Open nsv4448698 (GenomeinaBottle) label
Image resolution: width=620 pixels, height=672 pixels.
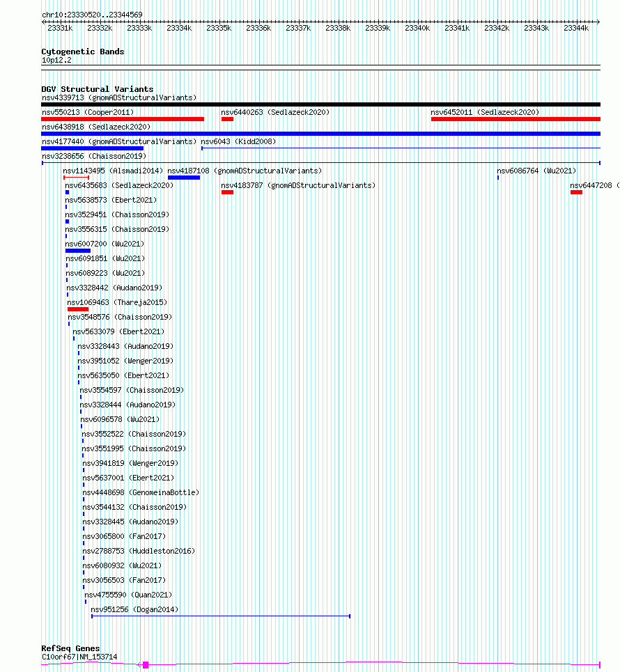tap(141, 492)
